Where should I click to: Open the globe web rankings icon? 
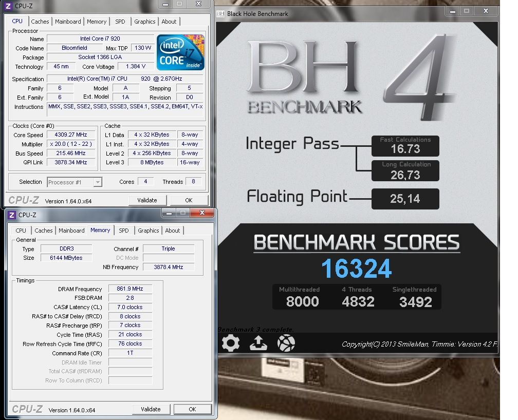[286, 343]
